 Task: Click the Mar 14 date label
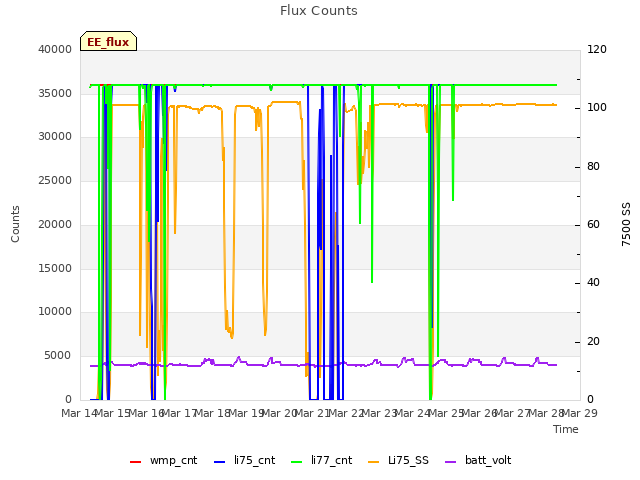(79, 413)
